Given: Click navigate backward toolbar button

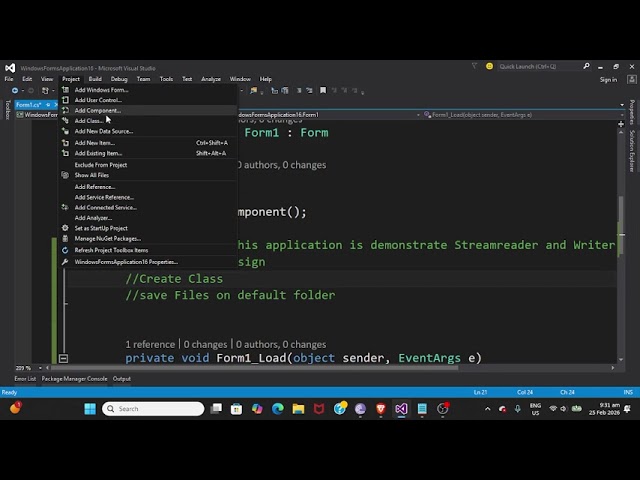Looking at the screenshot, I should [15, 90].
